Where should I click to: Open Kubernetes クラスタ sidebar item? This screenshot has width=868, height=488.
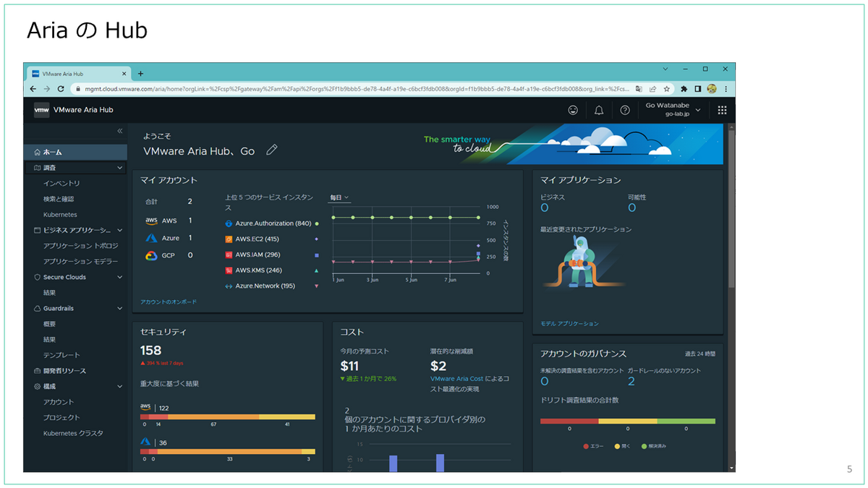click(73, 433)
